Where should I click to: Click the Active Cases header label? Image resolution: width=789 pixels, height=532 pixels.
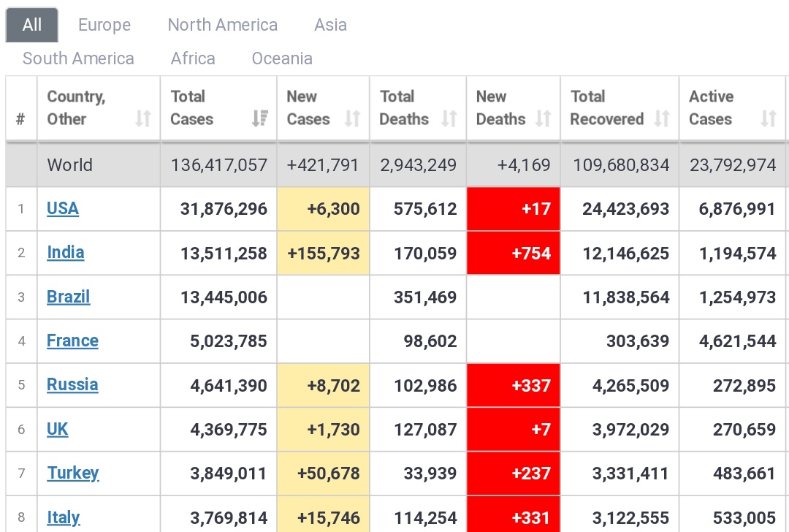711,107
